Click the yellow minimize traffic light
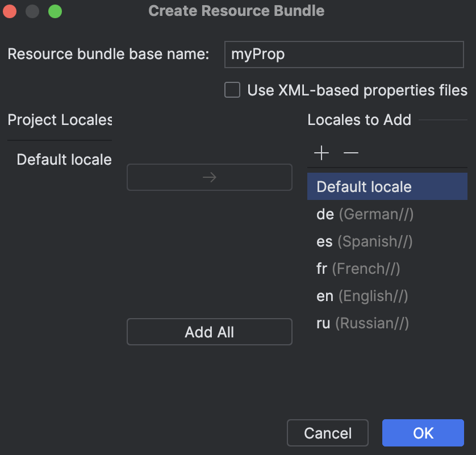This screenshot has width=476, height=455. pyautogui.click(x=32, y=11)
